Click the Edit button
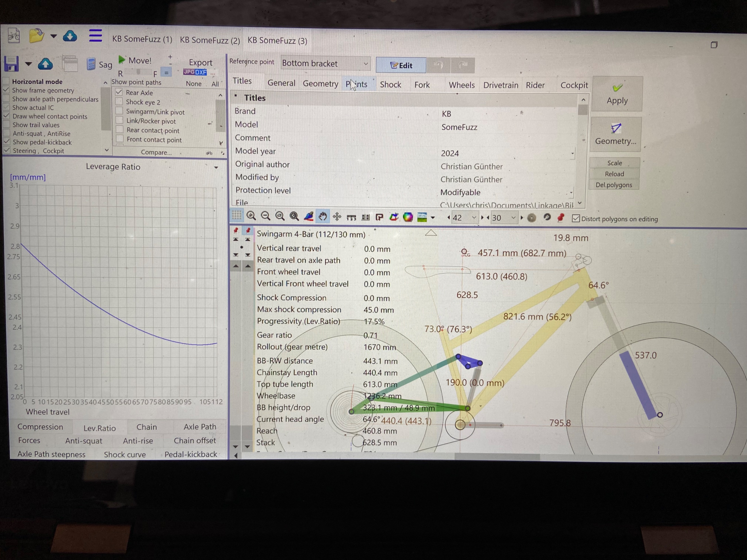The height and width of the screenshot is (560, 747). 401,65
